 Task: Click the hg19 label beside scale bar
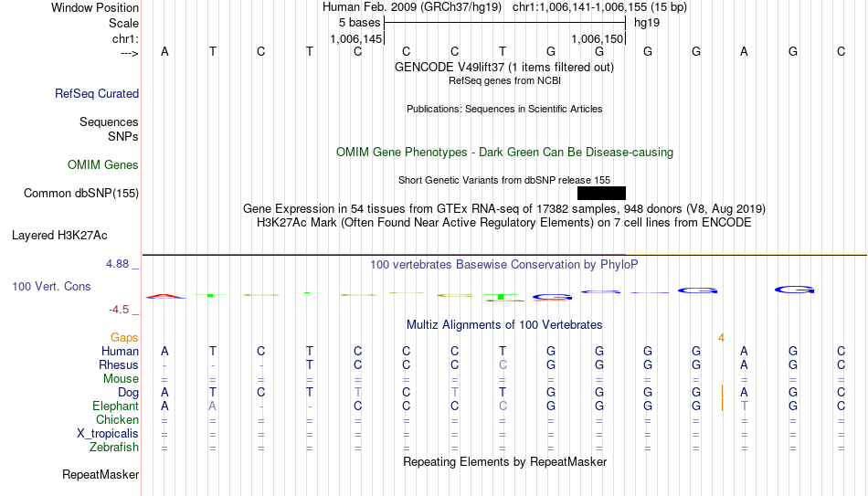point(647,23)
